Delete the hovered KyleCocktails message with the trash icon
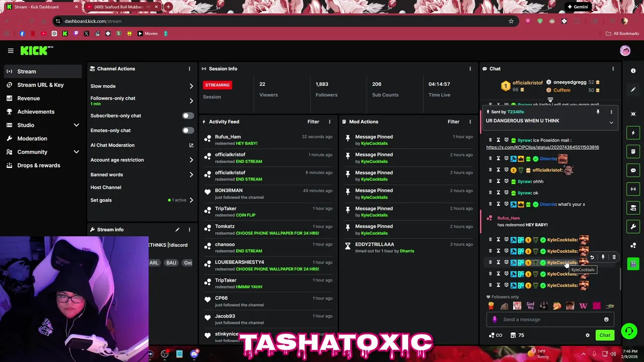 coord(614,257)
